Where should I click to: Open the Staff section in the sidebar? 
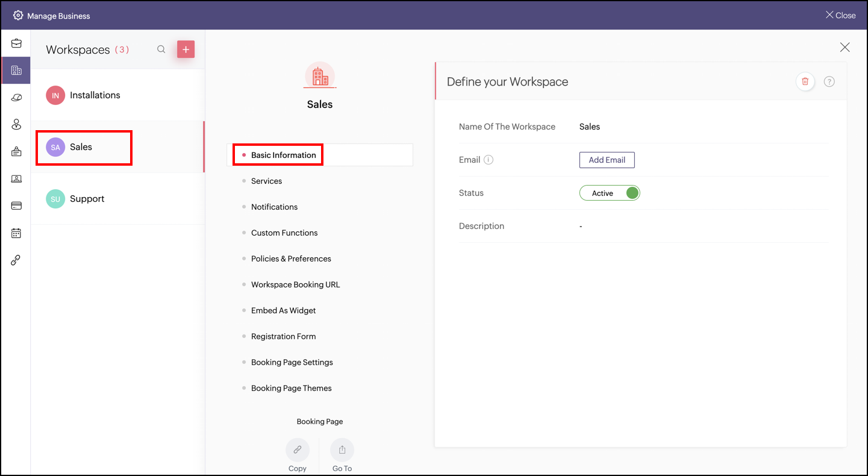click(x=16, y=124)
